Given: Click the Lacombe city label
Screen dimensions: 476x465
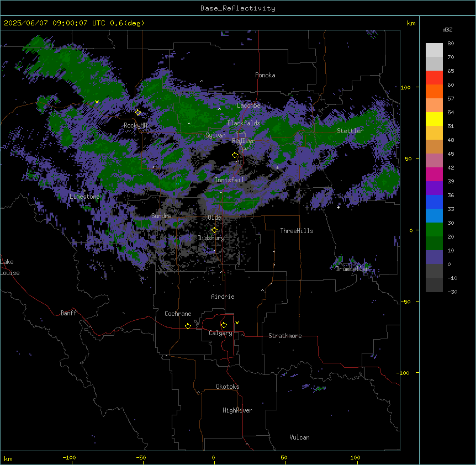Looking at the screenshot, I should tap(248, 105).
